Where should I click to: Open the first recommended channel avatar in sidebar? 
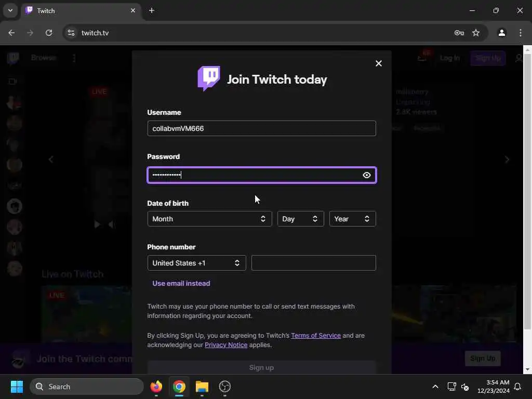coord(14,102)
